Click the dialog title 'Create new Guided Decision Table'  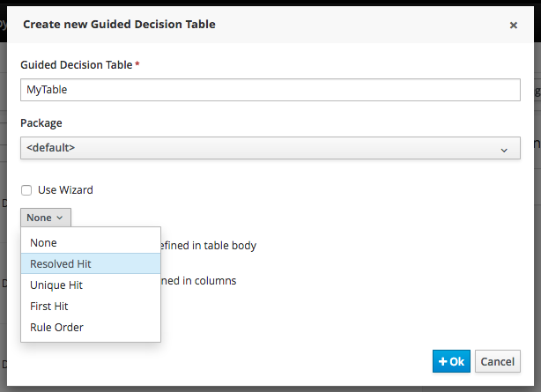coord(119,25)
